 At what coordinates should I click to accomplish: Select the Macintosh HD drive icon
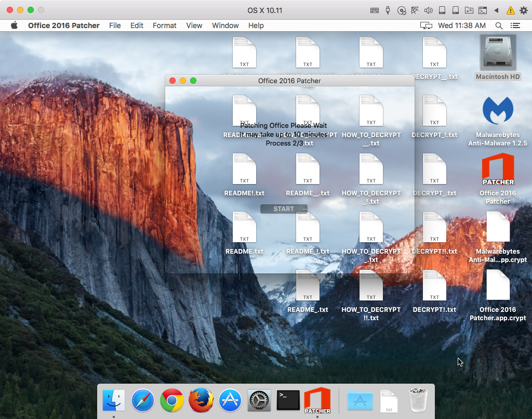498,58
